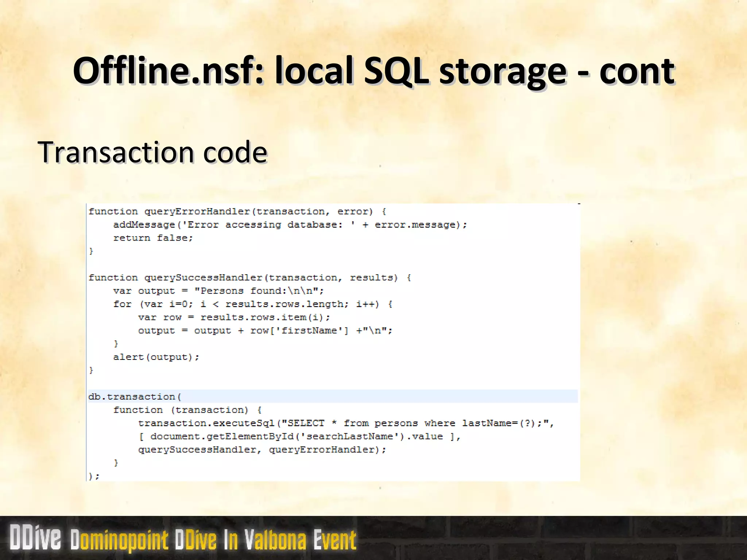
Task: Click the final ');' closing line
Action: 94,476
